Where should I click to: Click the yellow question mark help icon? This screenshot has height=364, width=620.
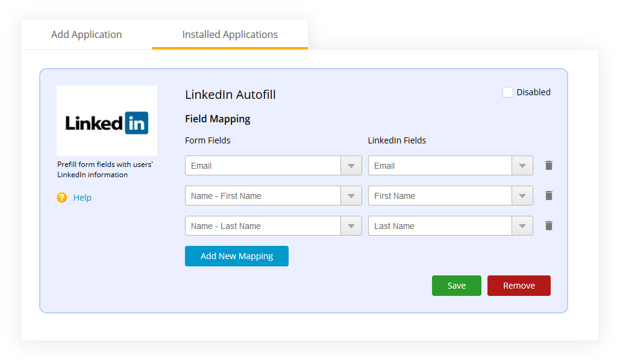61,197
